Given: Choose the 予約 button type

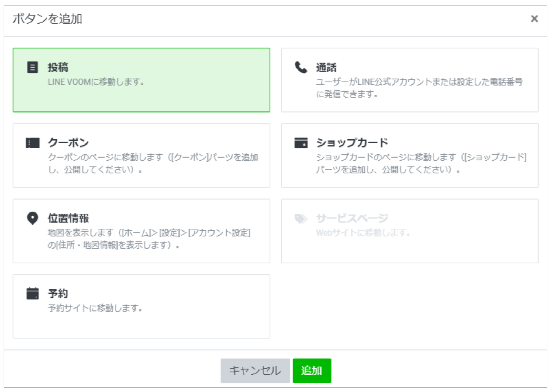Looking at the screenshot, I should pos(141,304).
